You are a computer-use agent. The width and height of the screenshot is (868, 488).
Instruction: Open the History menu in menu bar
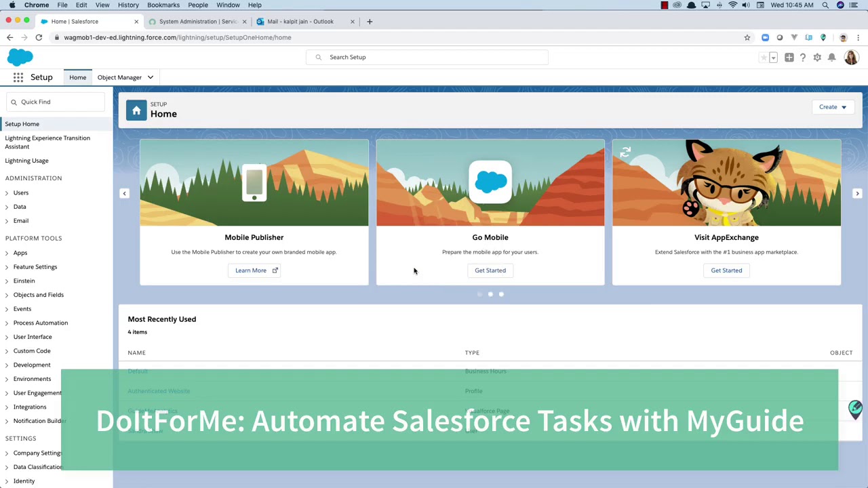(128, 5)
